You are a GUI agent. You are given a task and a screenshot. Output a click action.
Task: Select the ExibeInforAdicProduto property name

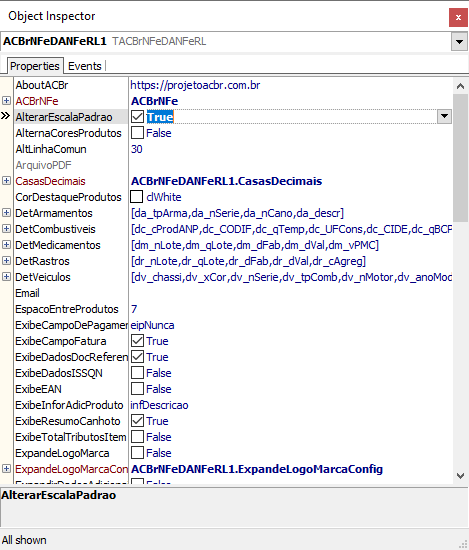point(69,405)
